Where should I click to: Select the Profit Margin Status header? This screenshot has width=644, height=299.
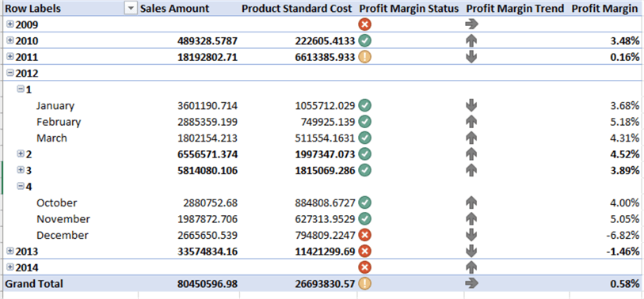click(x=409, y=9)
